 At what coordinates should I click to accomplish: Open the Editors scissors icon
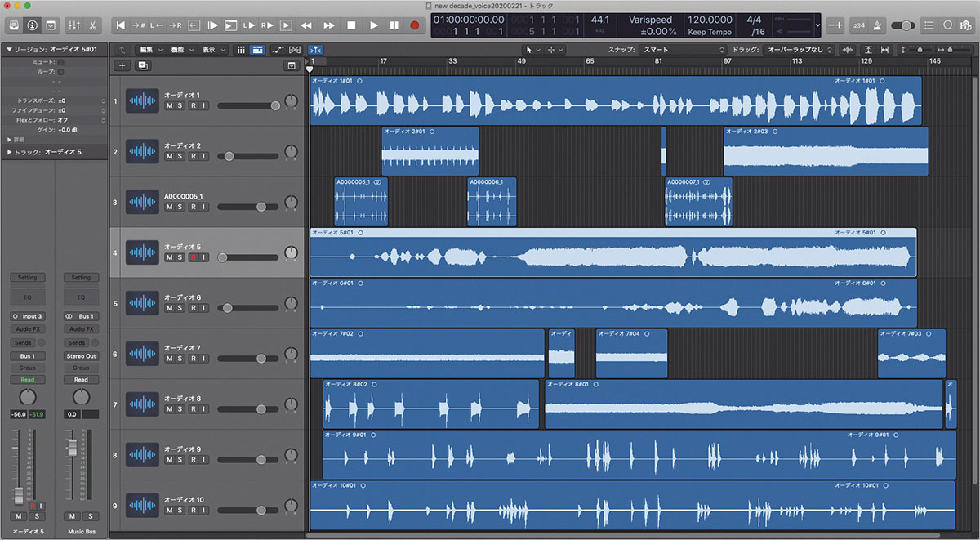(92, 25)
